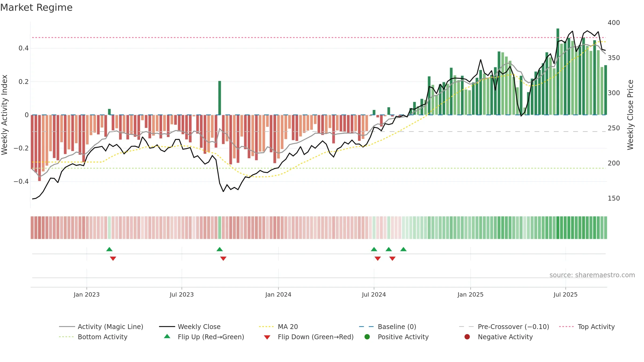Click the 0.2 activity index tick label
The image size is (644, 362).
tap(24, 82)
